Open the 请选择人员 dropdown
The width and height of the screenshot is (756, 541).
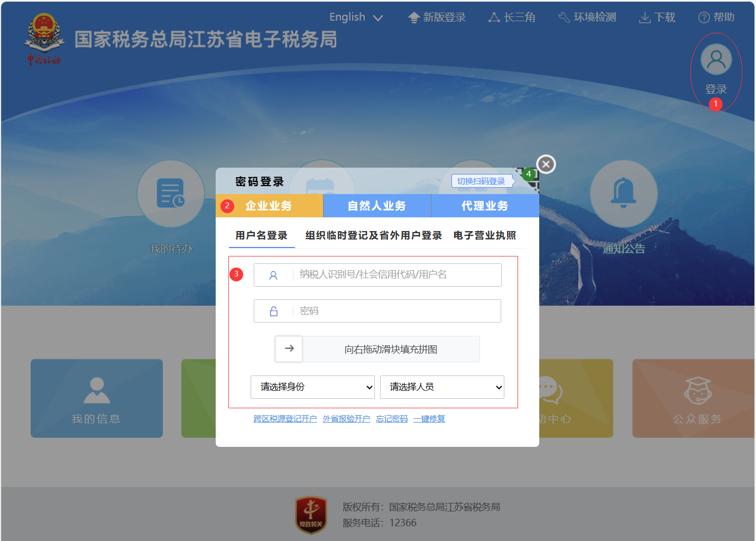pos(442,387)
